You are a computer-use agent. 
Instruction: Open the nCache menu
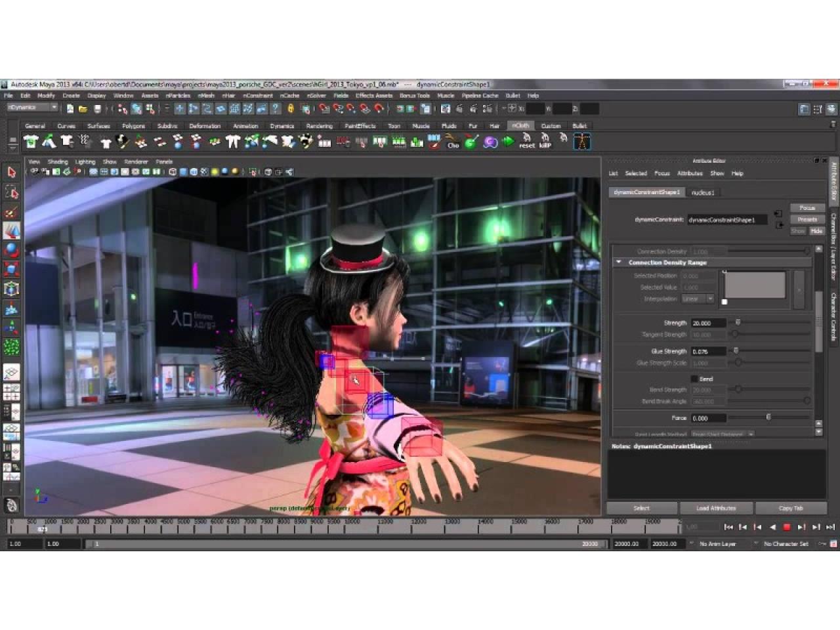click(289, 96)
